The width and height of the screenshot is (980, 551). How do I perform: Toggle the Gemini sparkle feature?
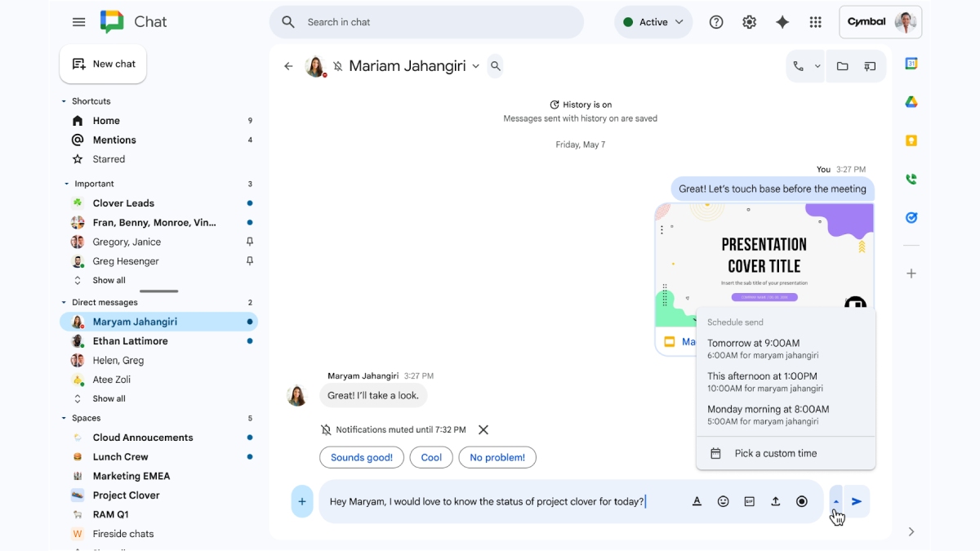[782, 22]
